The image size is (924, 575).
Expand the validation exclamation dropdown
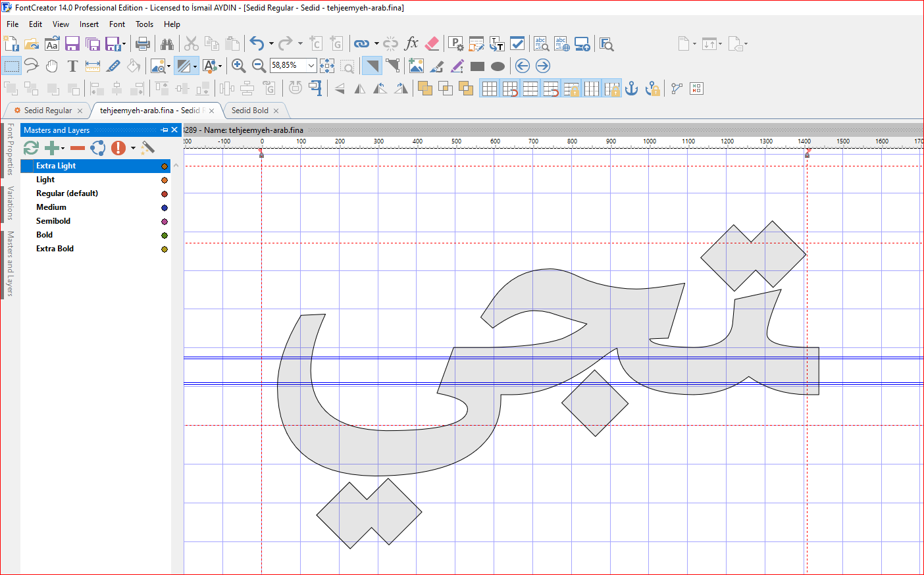tap(133, 148)
